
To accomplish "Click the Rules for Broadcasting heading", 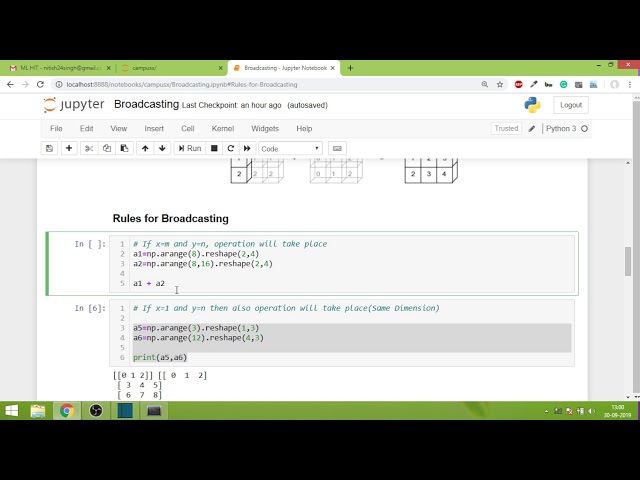I will [x=171, y=218].
